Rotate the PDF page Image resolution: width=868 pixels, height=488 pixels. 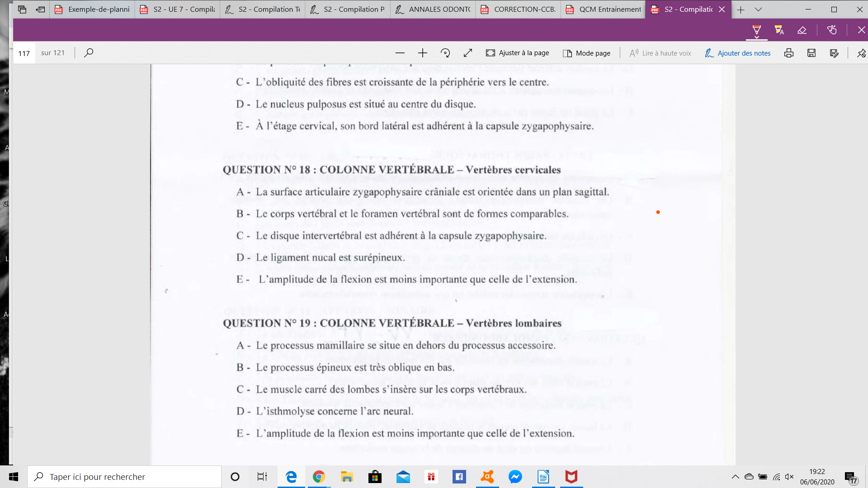pyautogui.click(x=445, y=53)
